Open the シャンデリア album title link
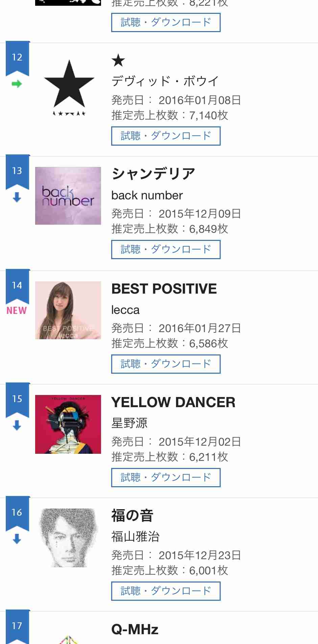 (153, 174)
